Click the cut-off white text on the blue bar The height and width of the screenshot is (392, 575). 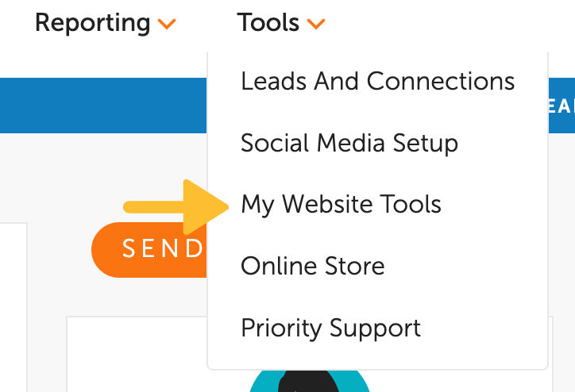point(564,106)
